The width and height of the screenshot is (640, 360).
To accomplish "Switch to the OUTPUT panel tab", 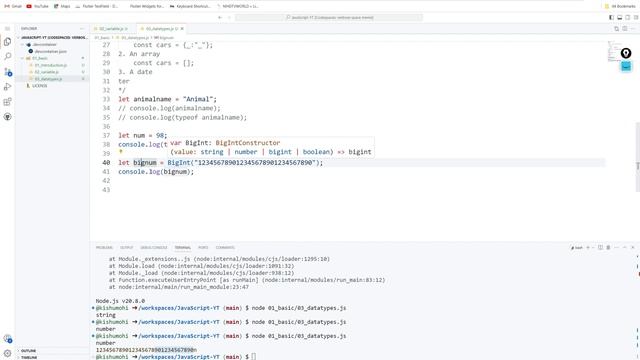I will pyautogui.click(x=127, y=248).
